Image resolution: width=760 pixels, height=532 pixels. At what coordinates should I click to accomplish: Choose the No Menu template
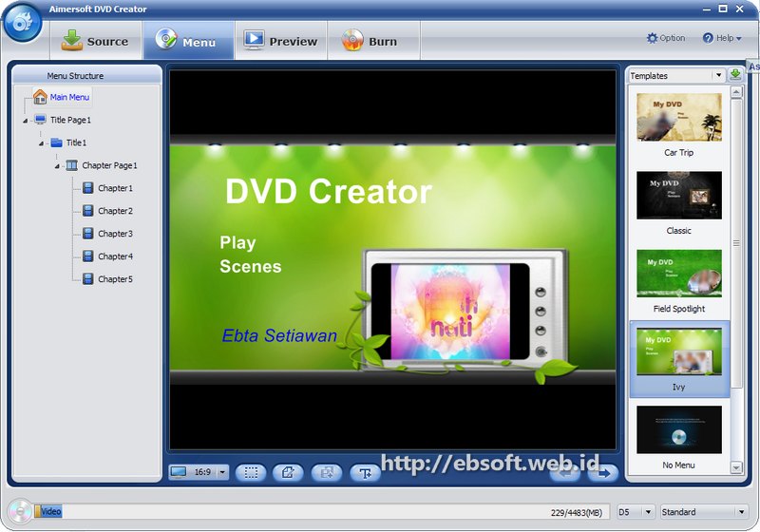pos(678,438)
